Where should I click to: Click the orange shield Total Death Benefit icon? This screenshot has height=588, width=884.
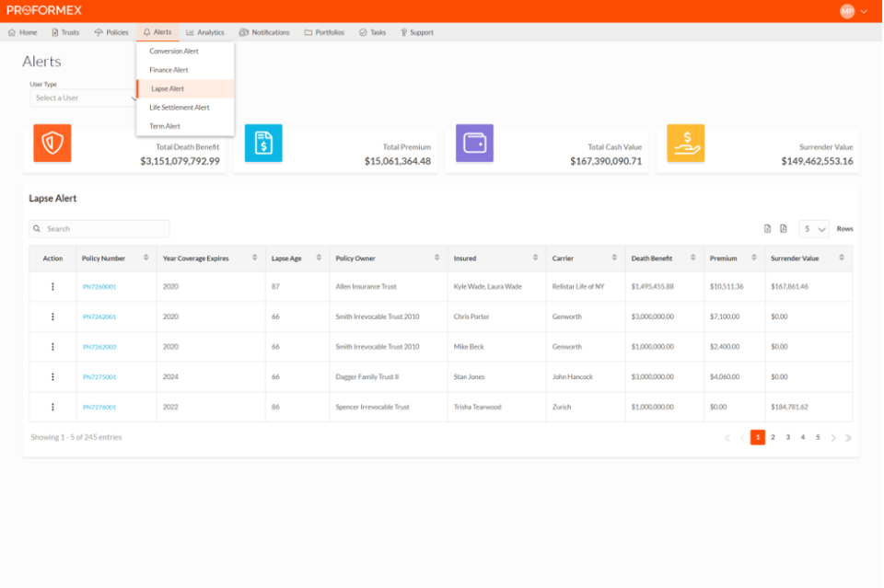52,143
